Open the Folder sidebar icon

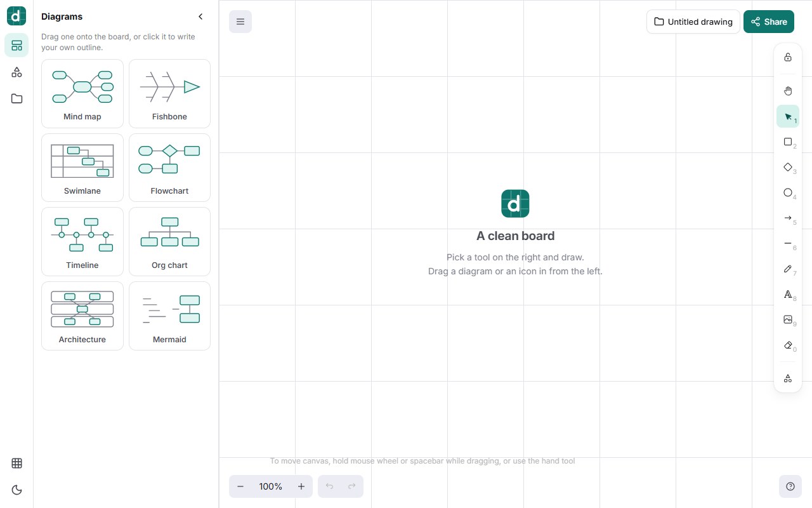pyautogui.click(x=16, y=98)
